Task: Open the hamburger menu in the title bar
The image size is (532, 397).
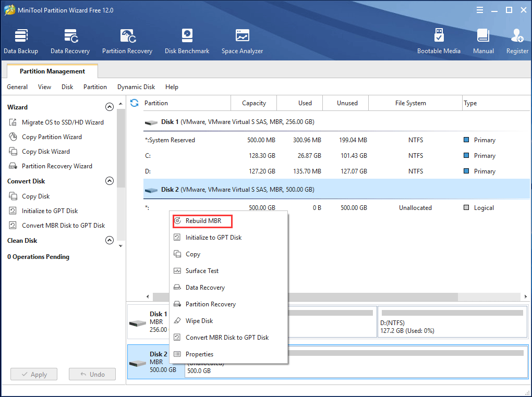Action: [479, 9]
